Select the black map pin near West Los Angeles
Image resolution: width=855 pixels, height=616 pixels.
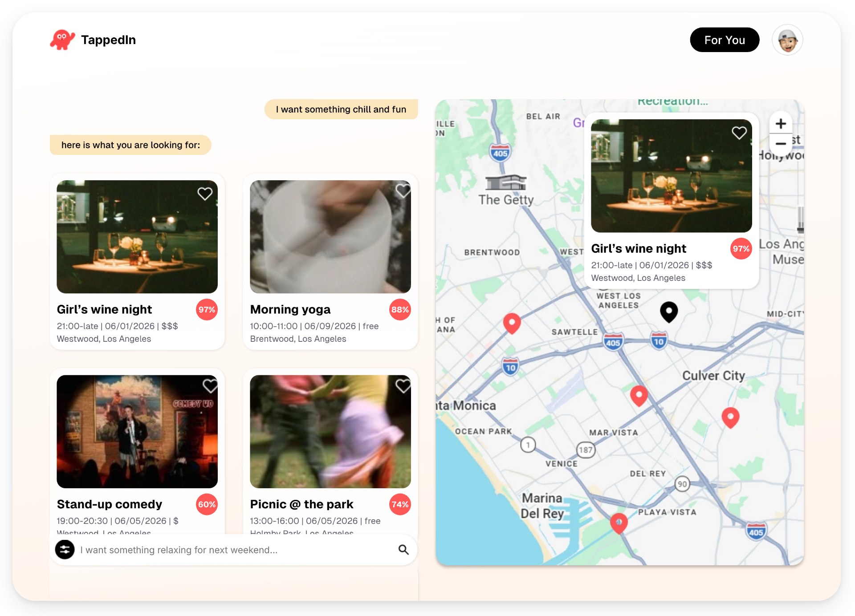point(668,311)
